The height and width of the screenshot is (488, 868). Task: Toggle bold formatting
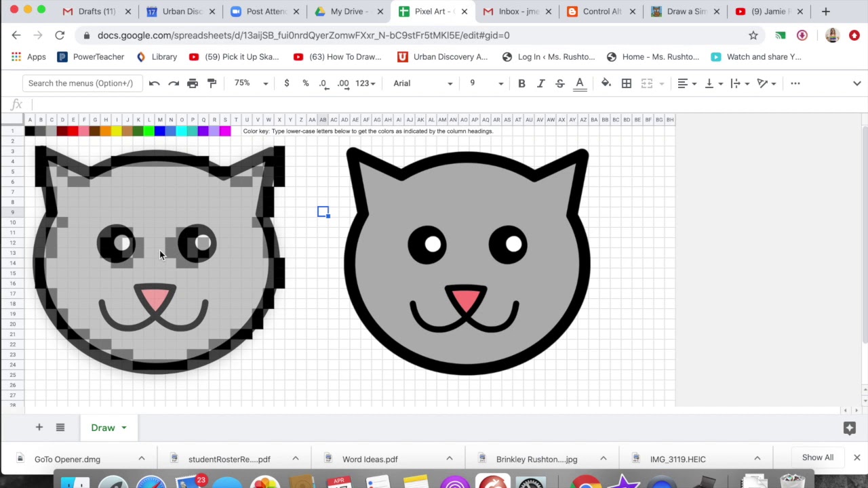521,83
